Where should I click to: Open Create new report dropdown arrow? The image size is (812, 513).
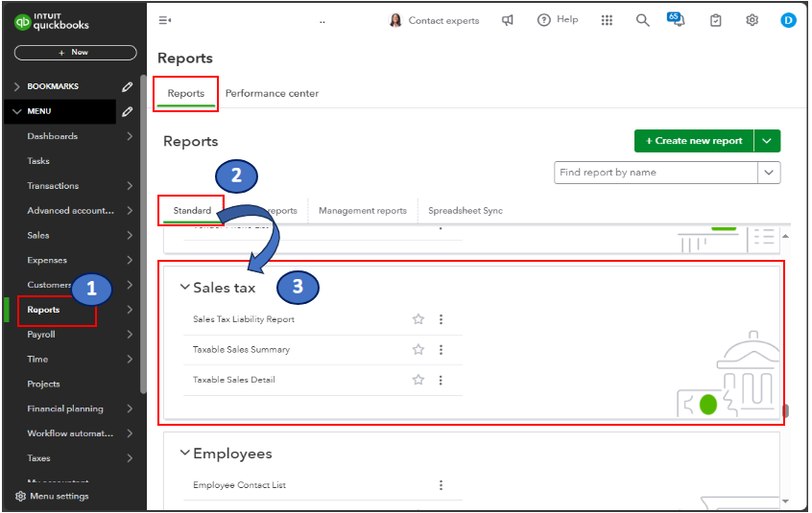(767, 141)
